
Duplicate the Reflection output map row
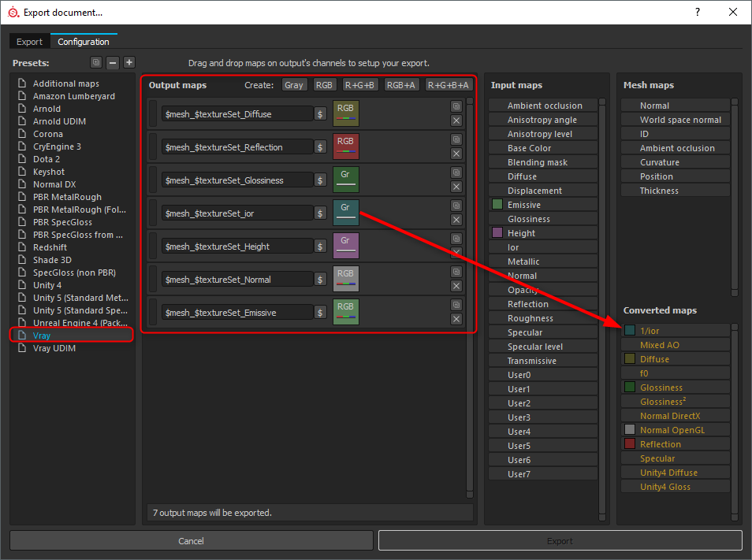456,139
